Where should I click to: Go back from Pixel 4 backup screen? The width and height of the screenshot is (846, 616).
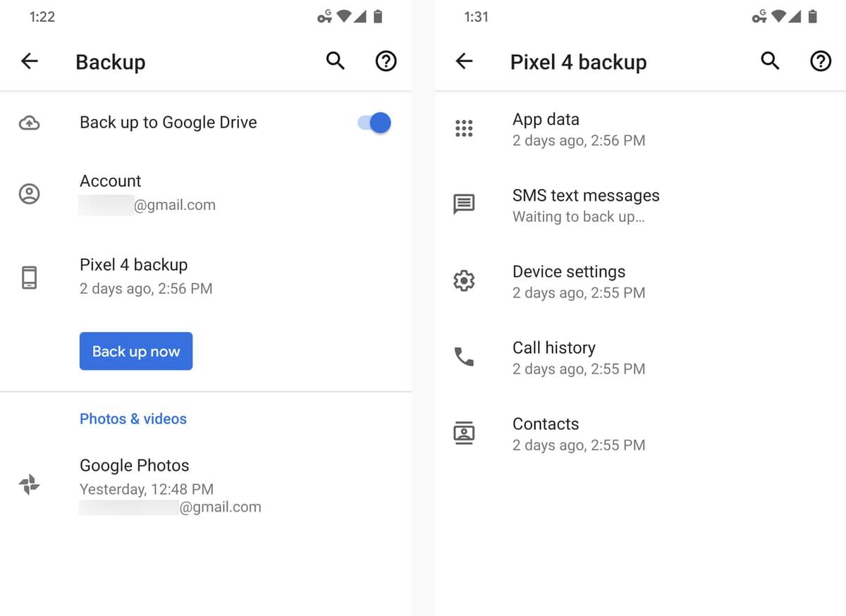click(x=464, y=62)
